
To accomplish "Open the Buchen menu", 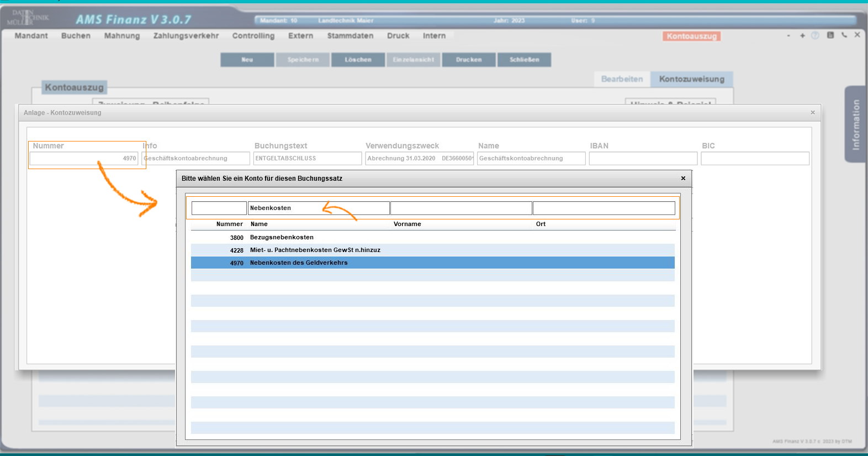I will coord(76,35).
